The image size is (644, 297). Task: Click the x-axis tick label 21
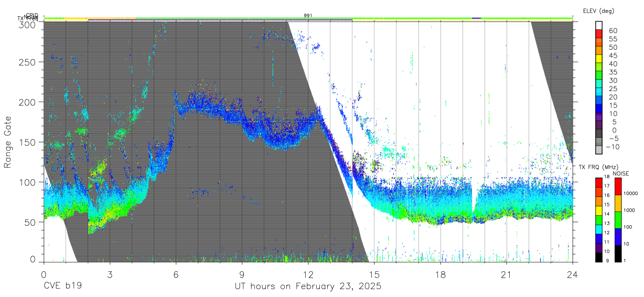point(507,274)
